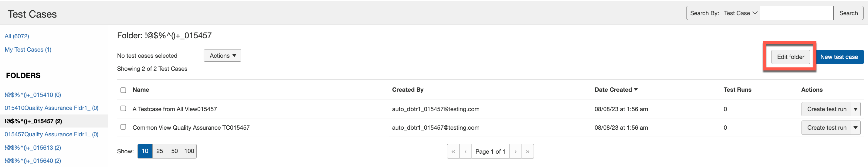Click into the search text field
The image size is (868, 167).
coord(796,13)
